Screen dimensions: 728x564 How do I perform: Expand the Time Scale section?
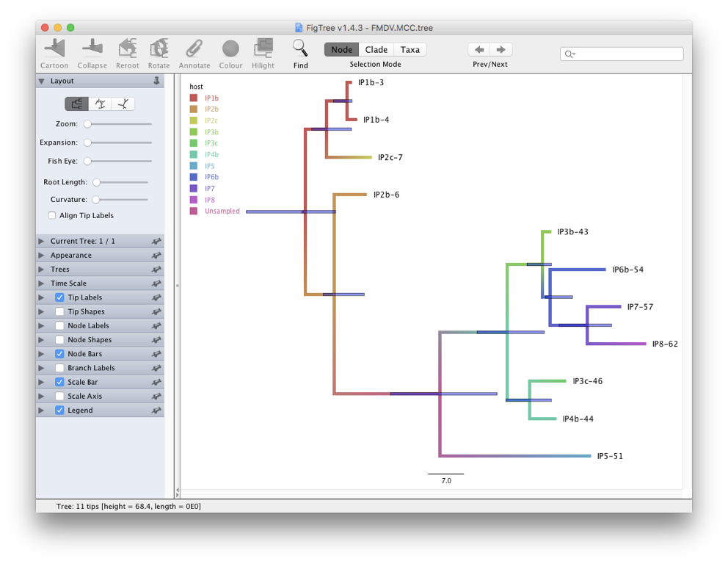42,283
